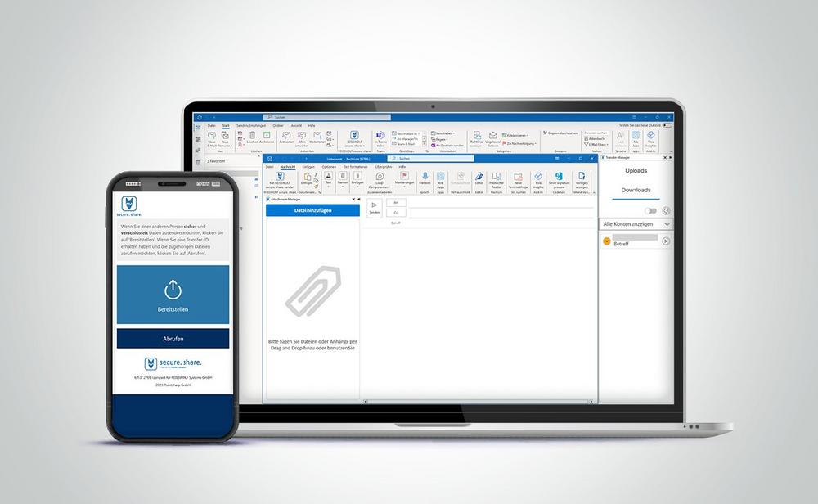Click the Markierungen flag icon
The height and width of the screenshot is (504, 818).
coord(404,177)
